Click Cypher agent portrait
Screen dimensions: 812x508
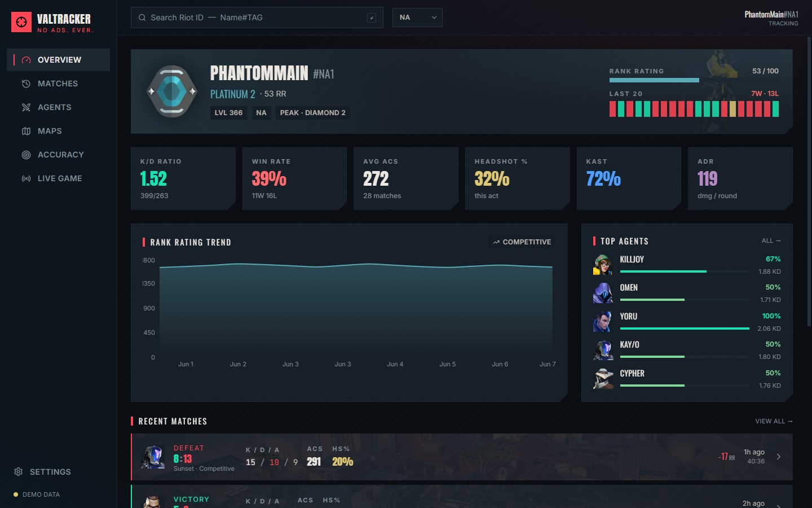(x=603, y=379)
